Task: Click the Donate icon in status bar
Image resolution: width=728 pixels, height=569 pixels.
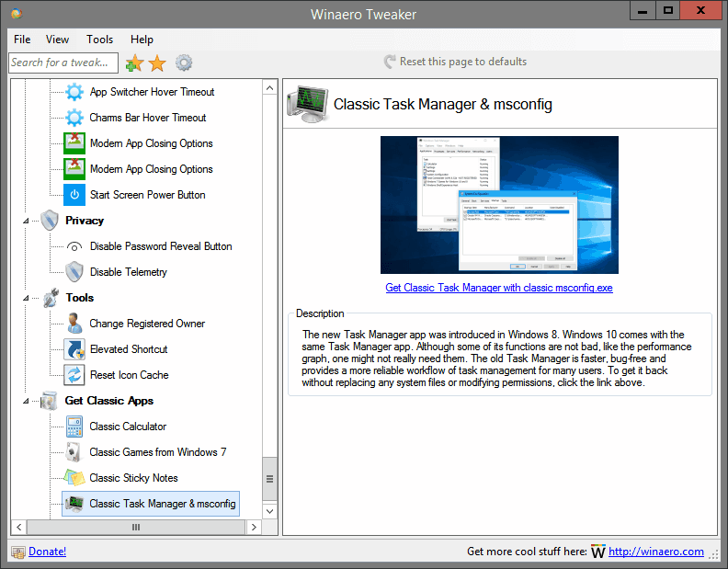Action: (x=18, y=552)
